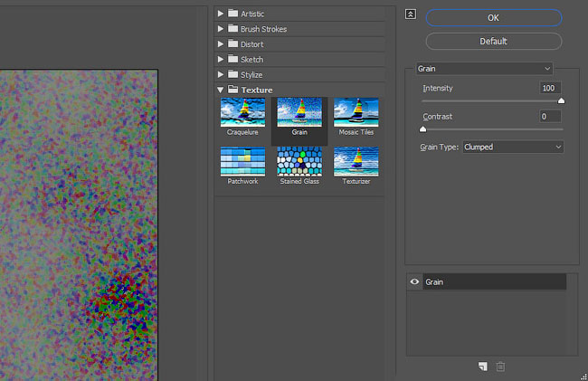The image size is (588, 381).
Task: Click the Brush Strokes folder icon
Action: pos(233,28)
